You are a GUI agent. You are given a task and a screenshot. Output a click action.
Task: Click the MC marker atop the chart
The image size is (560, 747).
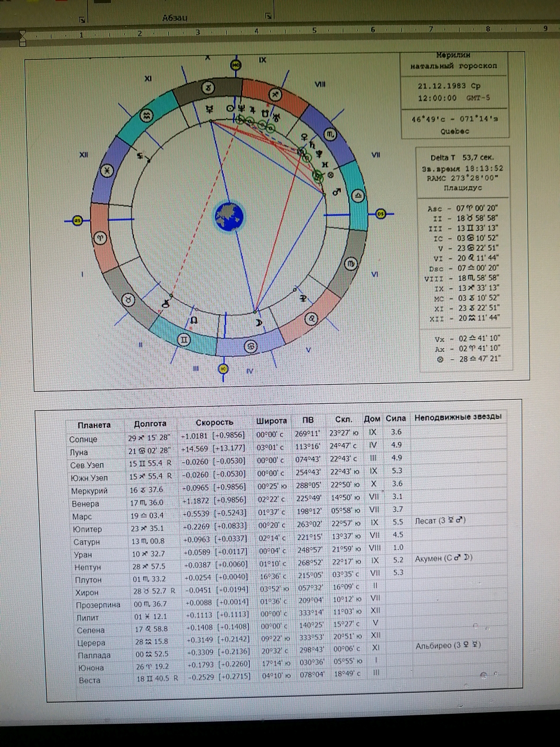tap(236, 65)
